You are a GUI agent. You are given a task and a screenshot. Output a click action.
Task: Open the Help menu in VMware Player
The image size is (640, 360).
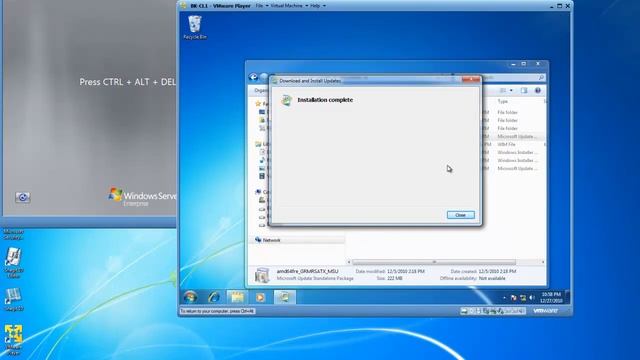[318, 6]
